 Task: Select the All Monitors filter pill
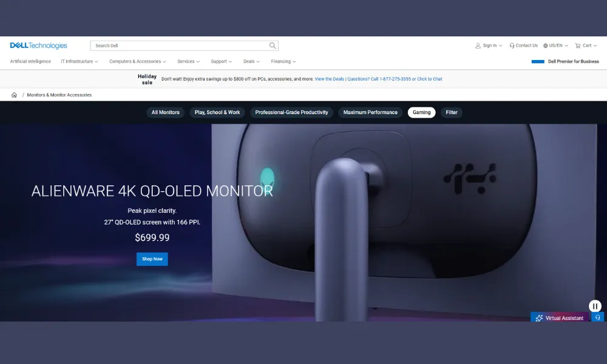(x=165, y=112)
